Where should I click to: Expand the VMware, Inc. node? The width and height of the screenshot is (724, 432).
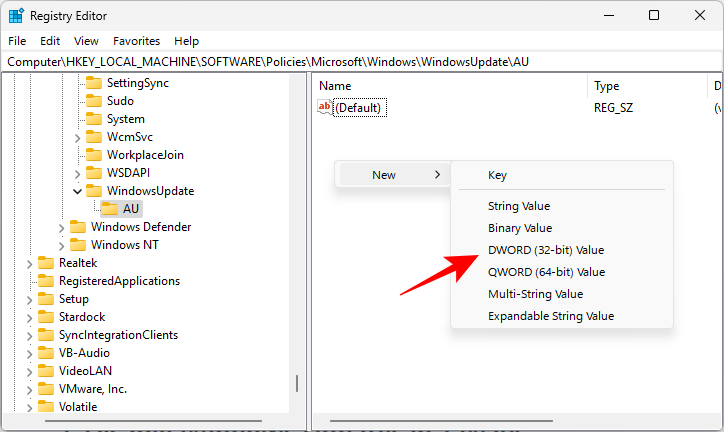pyautogui.click(x=30, y=389)
